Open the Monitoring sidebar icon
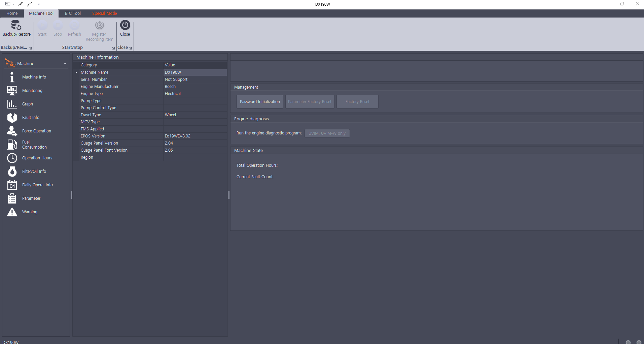Image resolution: width=644 pixels, height=344 pixels. 12,91
